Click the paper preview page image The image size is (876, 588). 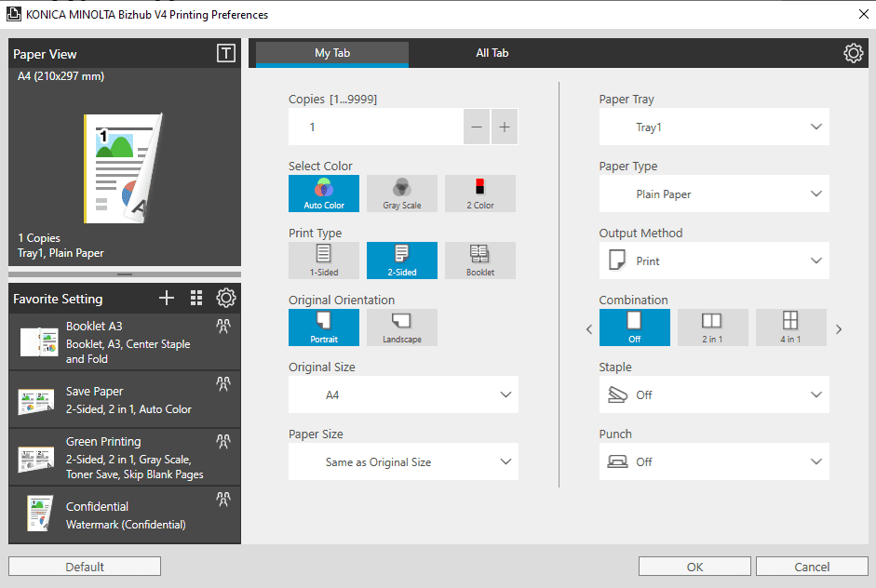point(123,168)
